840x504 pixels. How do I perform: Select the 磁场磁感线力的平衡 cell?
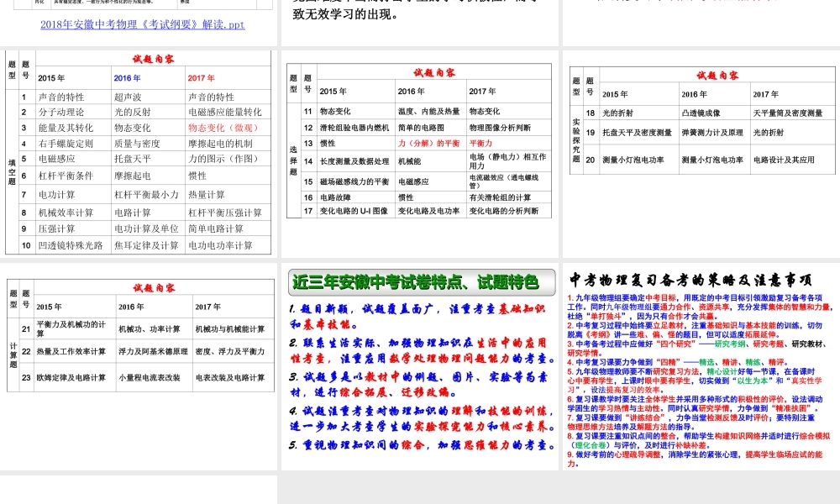click(x=354, y=181)
